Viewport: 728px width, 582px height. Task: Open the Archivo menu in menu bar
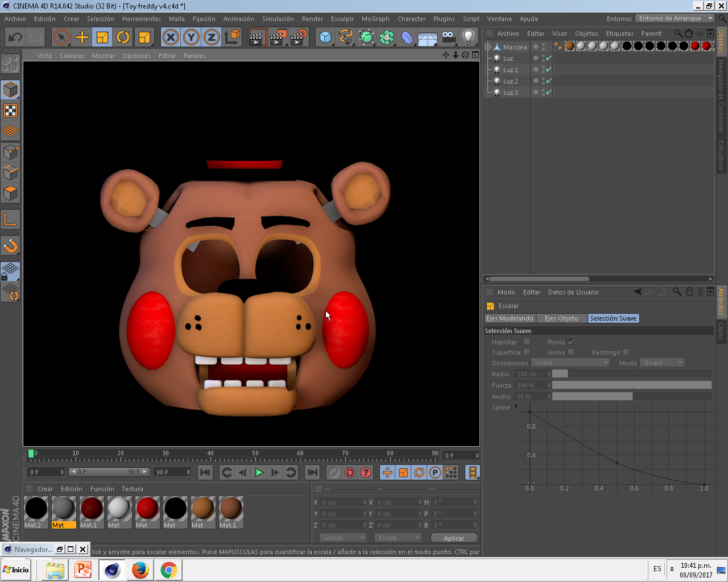pos(15,19)
